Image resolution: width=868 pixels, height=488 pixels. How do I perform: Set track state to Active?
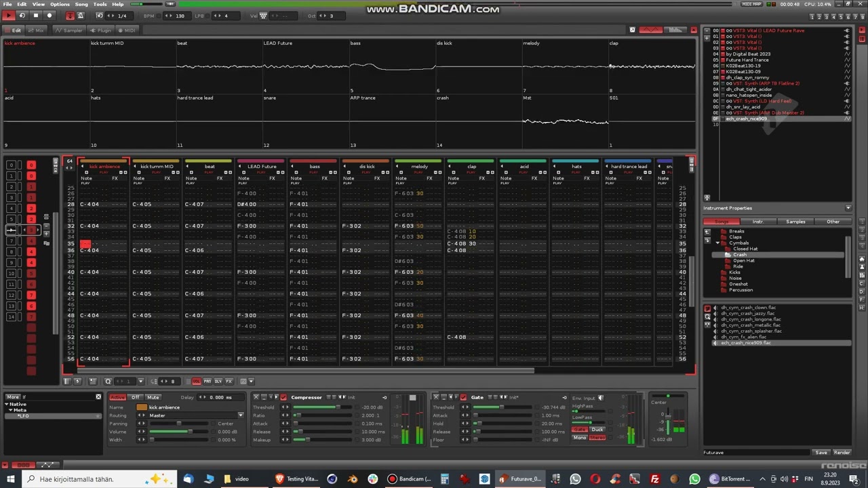[x=118, y=397]
